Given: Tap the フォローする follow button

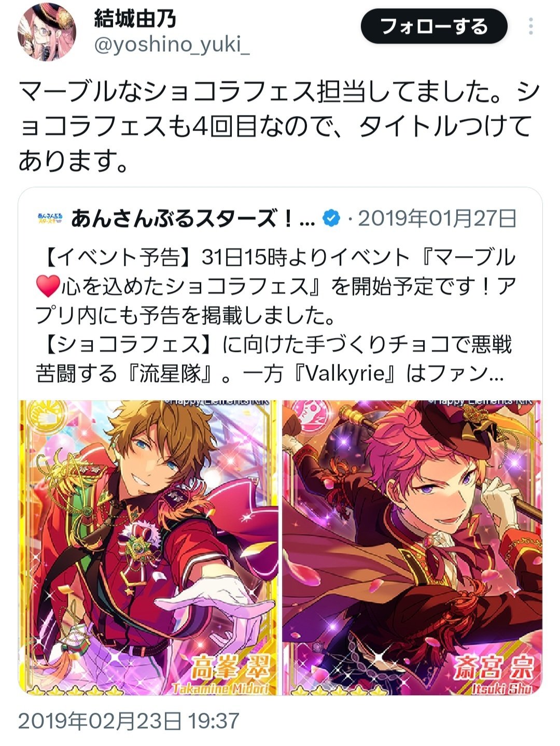Looking at the screenshot, I should (x=433, y=26).
